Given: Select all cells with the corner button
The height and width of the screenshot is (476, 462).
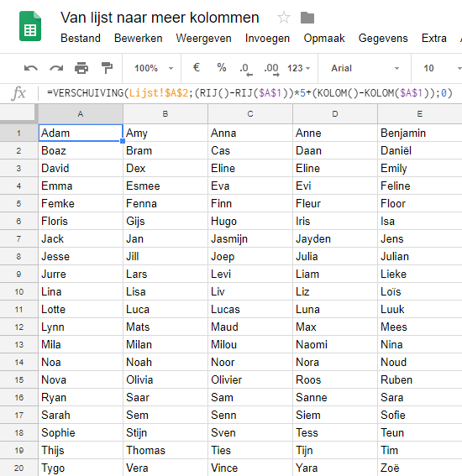Looking at the screenshot, I should [18, 113].
